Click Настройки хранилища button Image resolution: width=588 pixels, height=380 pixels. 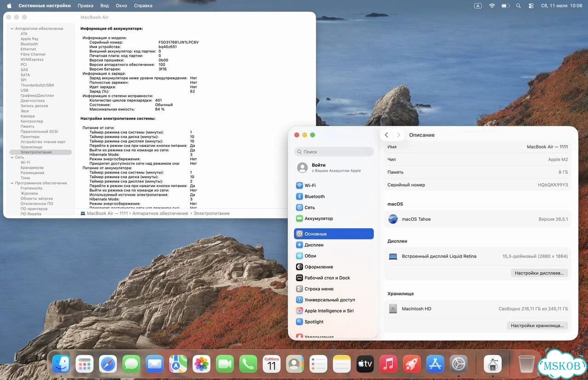click(x=537, y=325)
